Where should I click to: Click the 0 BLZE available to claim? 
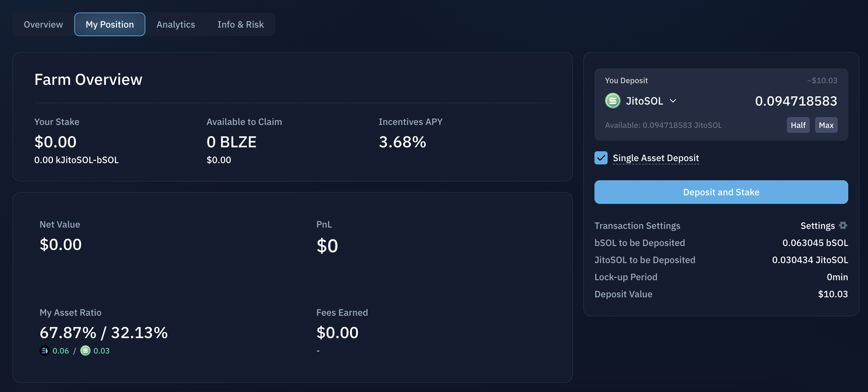point(231,142)
